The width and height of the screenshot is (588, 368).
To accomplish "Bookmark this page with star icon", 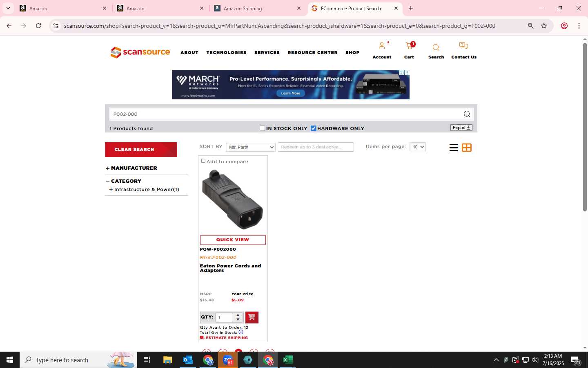I will coord(544,26).
